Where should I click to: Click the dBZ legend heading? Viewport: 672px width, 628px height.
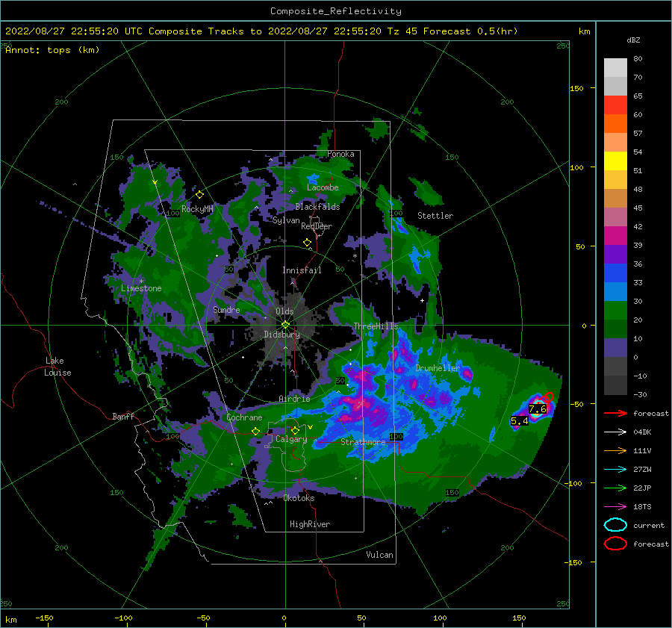click(633, 40)
